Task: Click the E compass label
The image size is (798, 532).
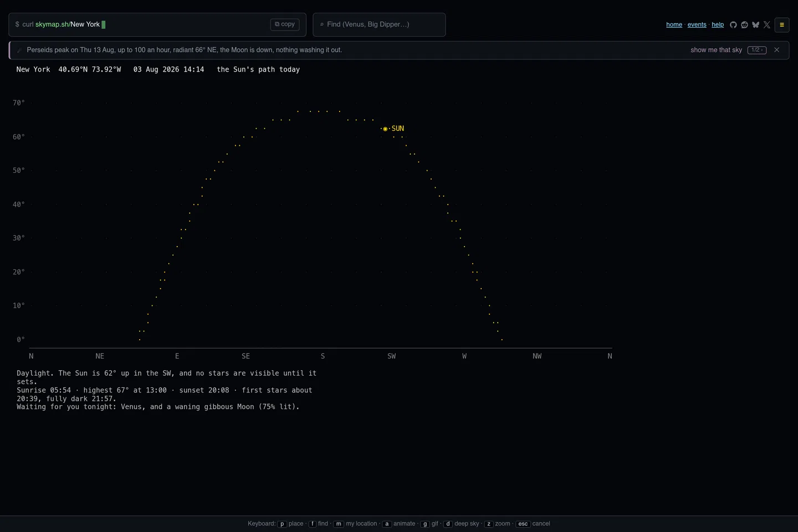Action: pyautogui.click(x=177, y=356)
